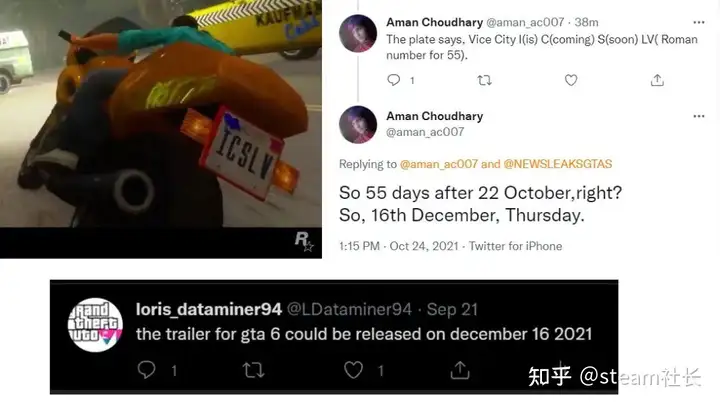720x407 pixels.
Task: Reply to loris_dataminer94 tweet
Action: coord(146,369)
